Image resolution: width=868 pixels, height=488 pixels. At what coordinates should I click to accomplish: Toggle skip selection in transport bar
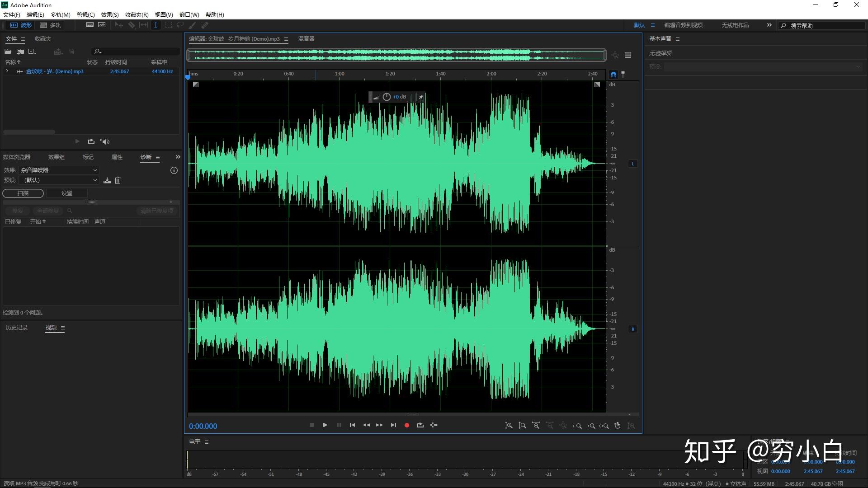(434, 425)
